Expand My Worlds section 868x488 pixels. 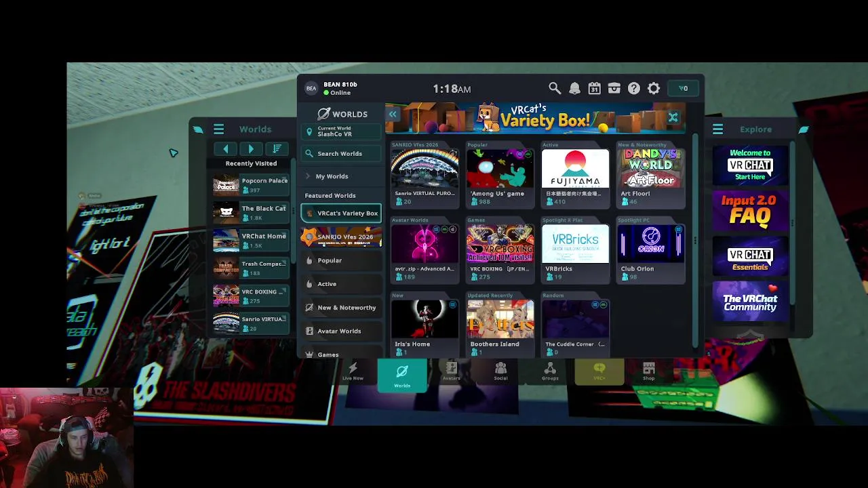(x=341, y=176)
